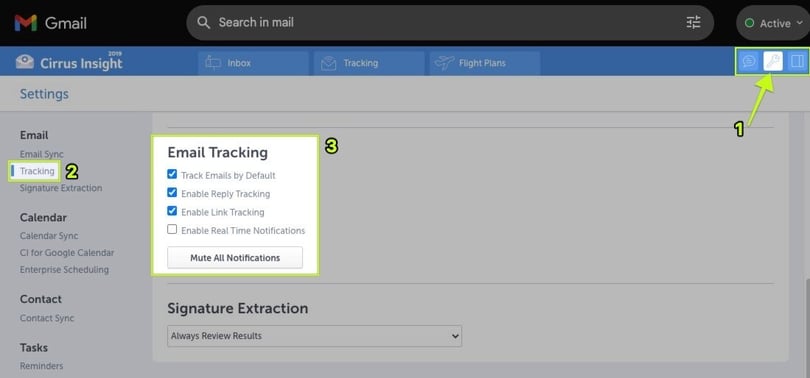Expand the Active status dropdown
810x378 pixels.
click(773, 23)
